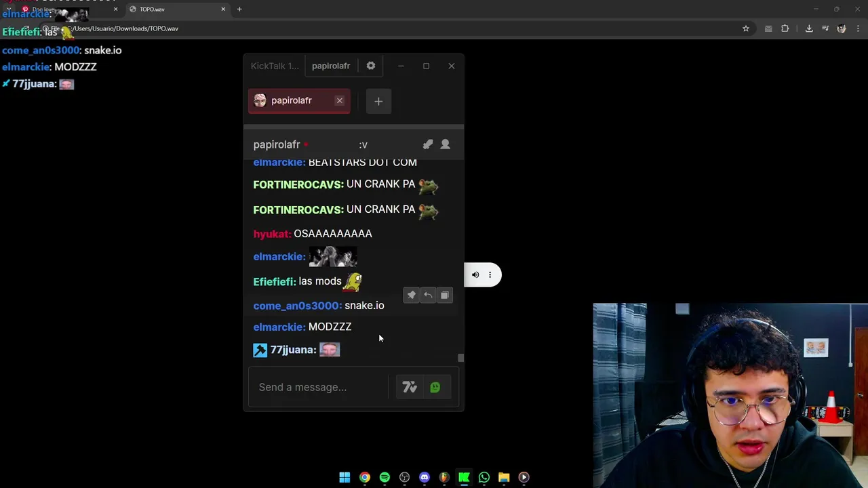Focus the Send a message input
Image resolution: width=868 pixels, height=488 pixels.
[319, 387]
